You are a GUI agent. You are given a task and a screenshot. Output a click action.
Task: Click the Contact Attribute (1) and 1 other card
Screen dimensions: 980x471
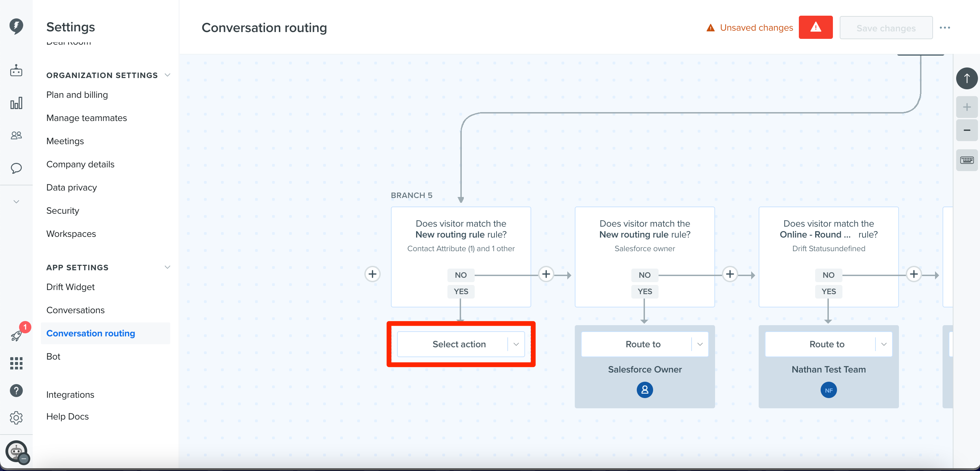click(x=461, y=257)
